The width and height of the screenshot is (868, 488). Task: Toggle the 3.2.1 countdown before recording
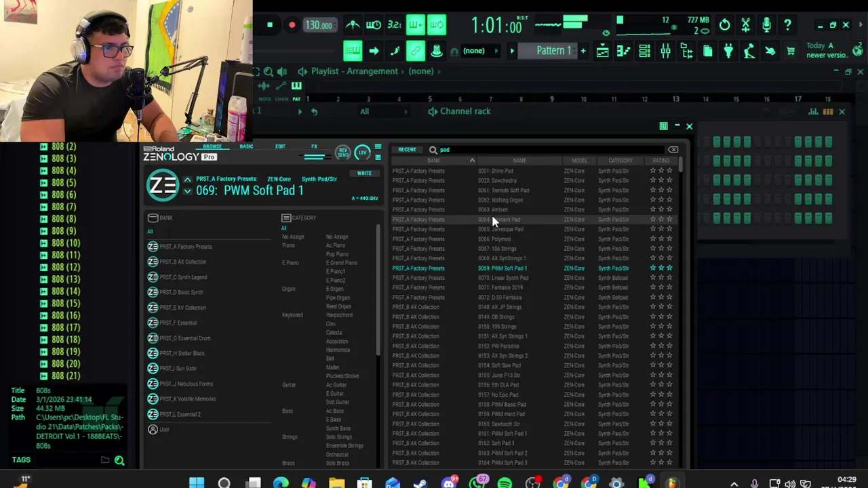tap(394, 25)
